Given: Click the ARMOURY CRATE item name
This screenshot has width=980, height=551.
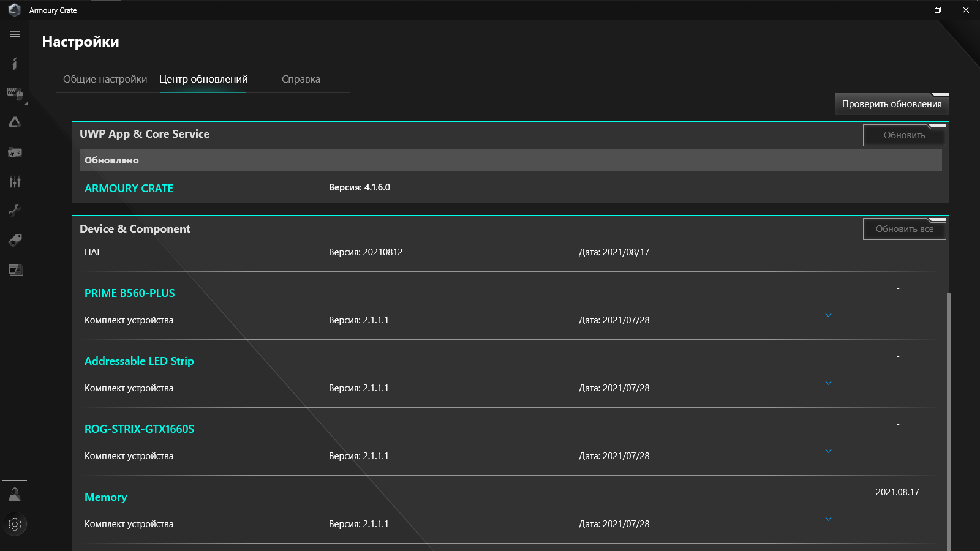Looking at the screenshot, I should [129, 189].
